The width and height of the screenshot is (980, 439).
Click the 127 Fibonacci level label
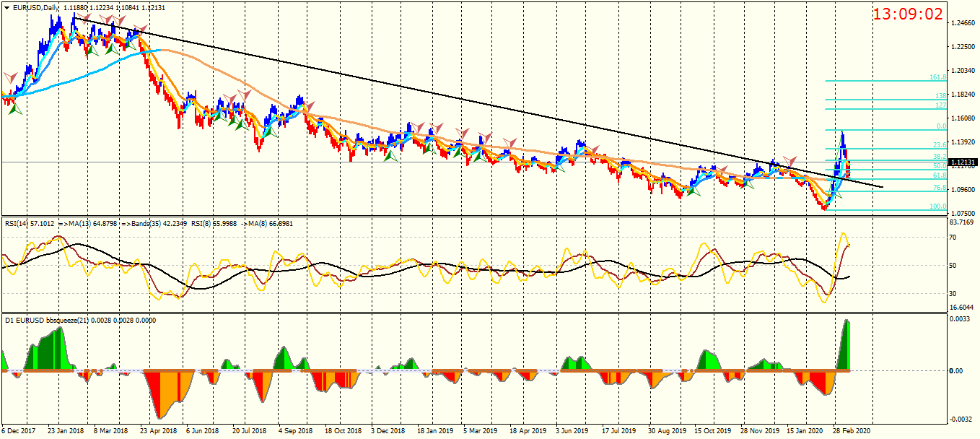[x=940, y=105]
